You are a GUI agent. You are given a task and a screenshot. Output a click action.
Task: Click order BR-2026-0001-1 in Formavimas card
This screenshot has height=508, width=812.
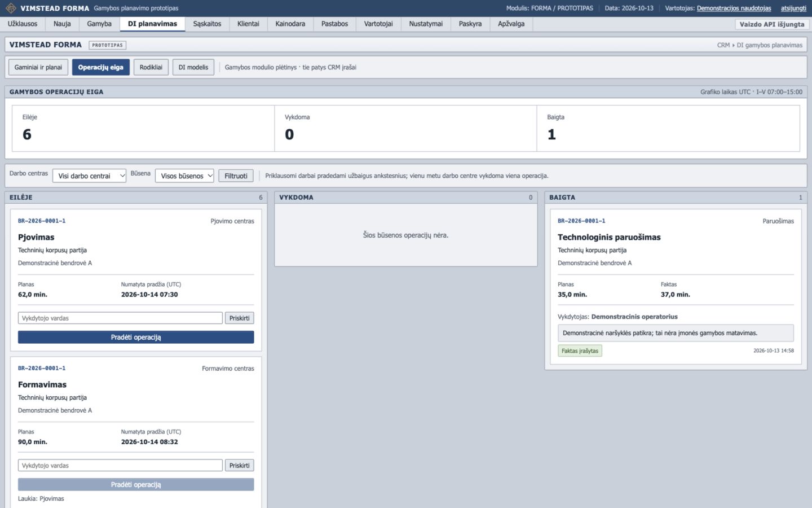pos(42,368)
